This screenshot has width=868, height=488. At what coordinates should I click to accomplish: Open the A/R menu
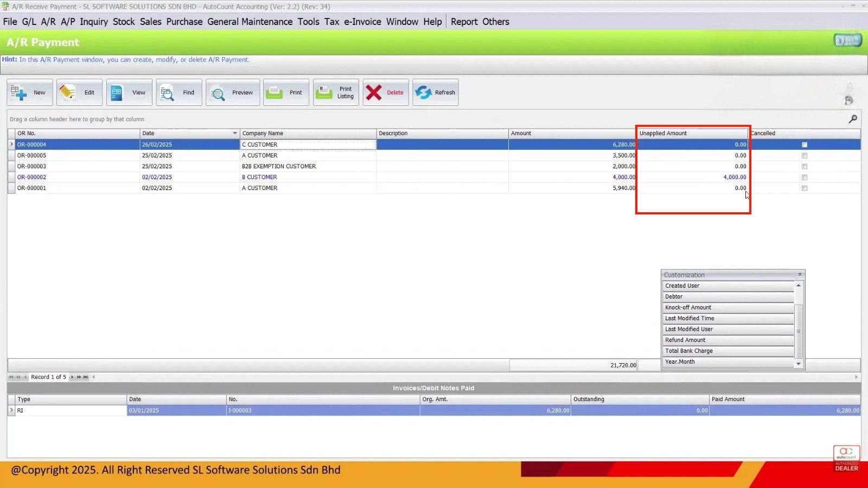[48, 22]
